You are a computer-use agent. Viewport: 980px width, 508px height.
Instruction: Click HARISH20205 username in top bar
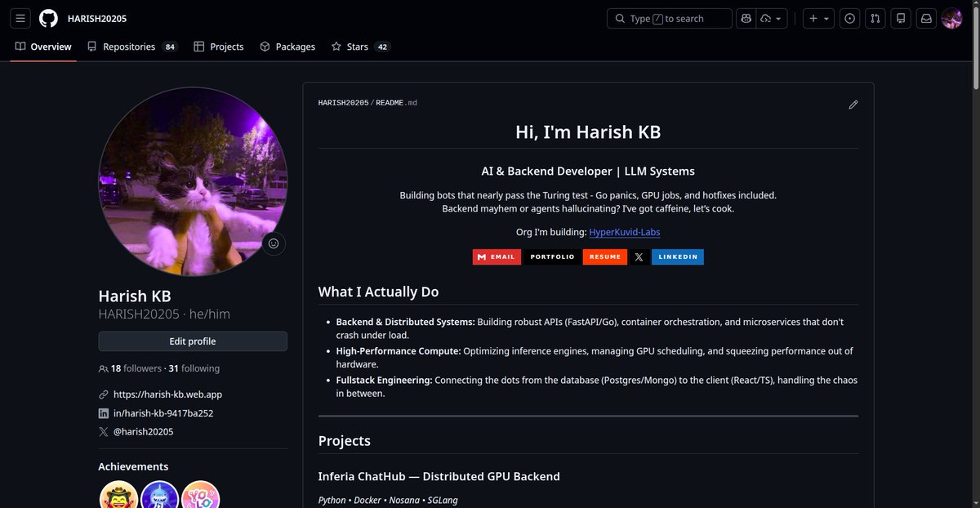tap(97, 18)
